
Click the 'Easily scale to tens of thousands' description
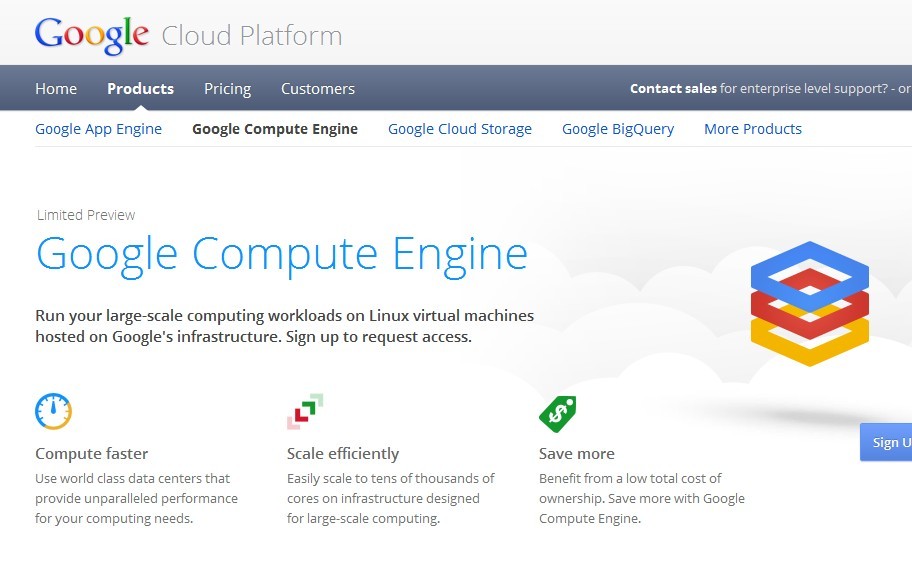point(390,498)
